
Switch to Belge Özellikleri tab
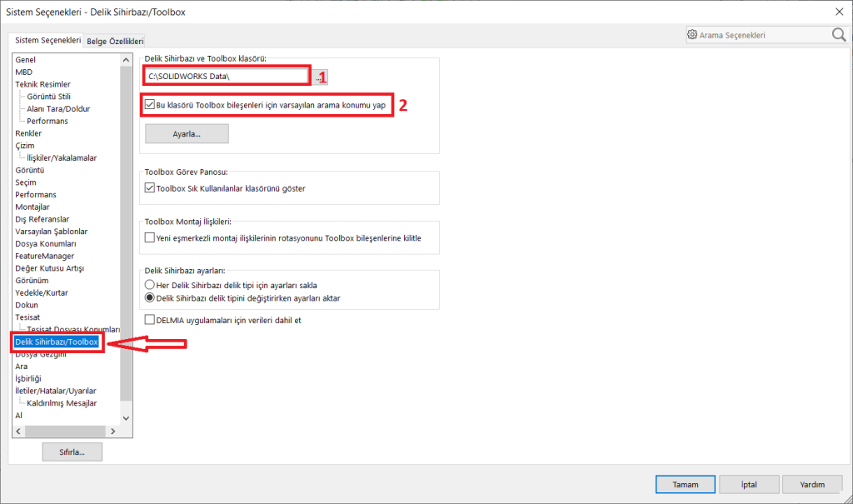click(x=115, y=41)
